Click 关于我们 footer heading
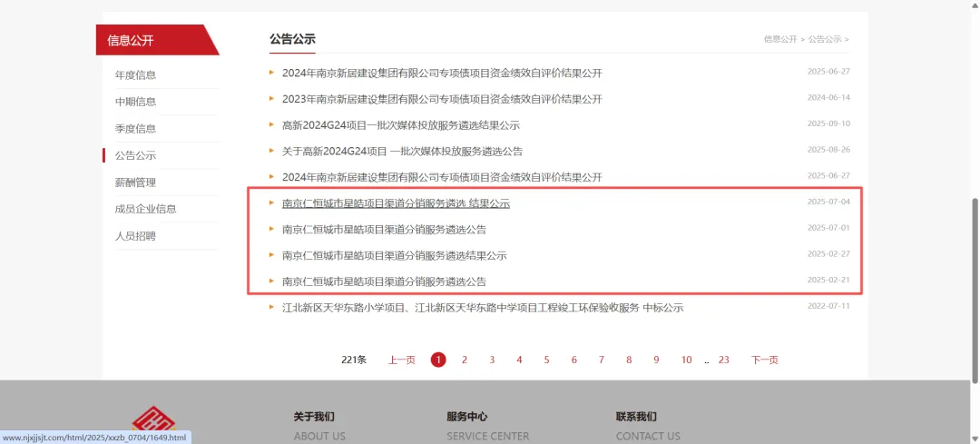The image size is (980, 444). [x=314, y=417]
